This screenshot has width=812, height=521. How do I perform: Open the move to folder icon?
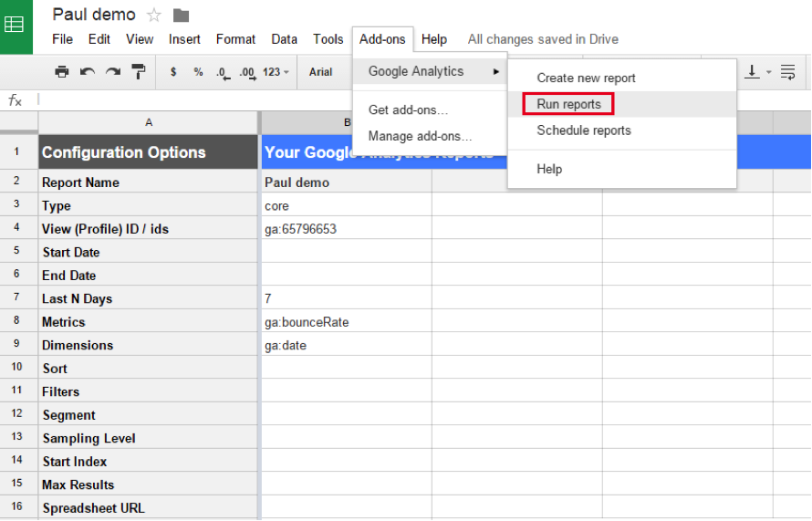pyautogui.click(x=181, y=16)
